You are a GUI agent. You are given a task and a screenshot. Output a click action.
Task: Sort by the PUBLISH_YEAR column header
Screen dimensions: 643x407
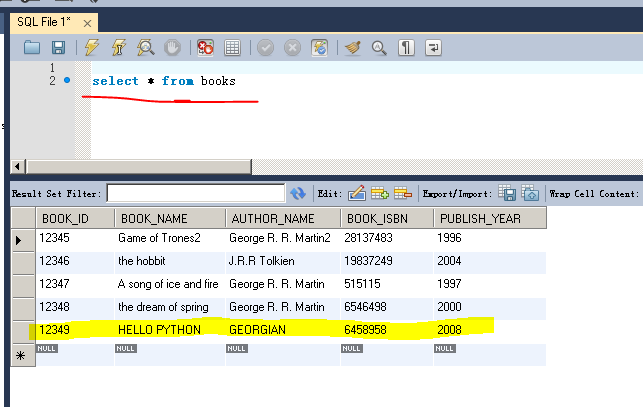490,218
